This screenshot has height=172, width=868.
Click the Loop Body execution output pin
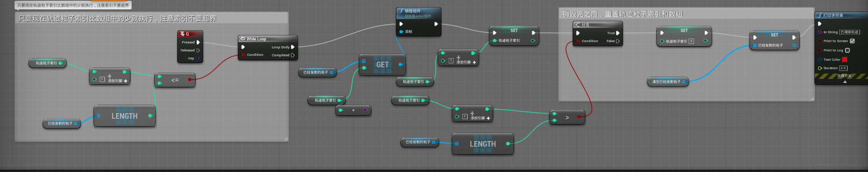[293, 47]
